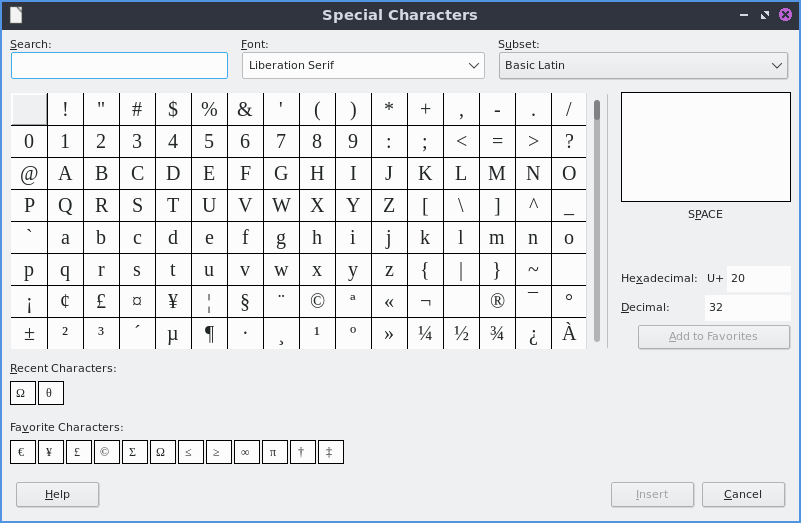Click the Help button

tap(57, 494)
